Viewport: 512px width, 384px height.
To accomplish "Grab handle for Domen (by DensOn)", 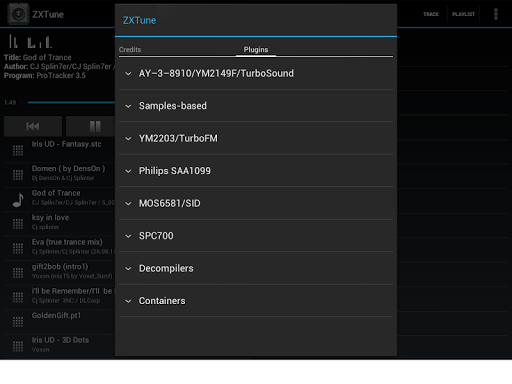I will coord(18,175).
